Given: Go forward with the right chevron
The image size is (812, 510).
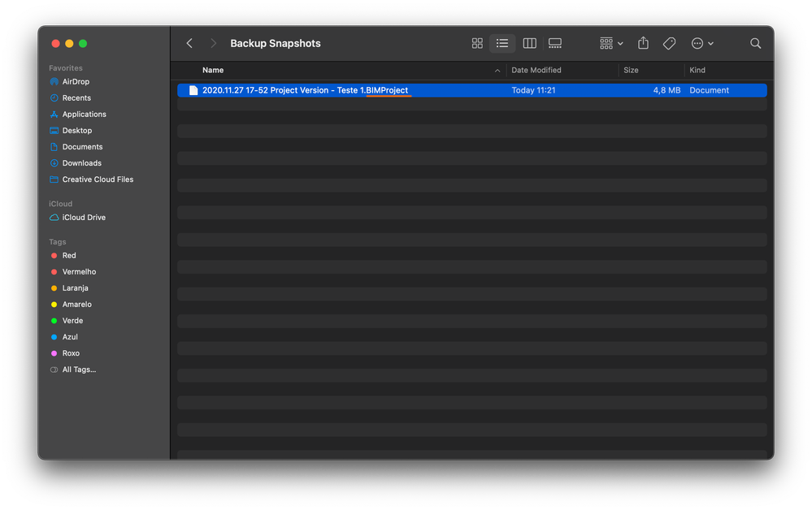Looking at the screenshot, I should (213, 44).
